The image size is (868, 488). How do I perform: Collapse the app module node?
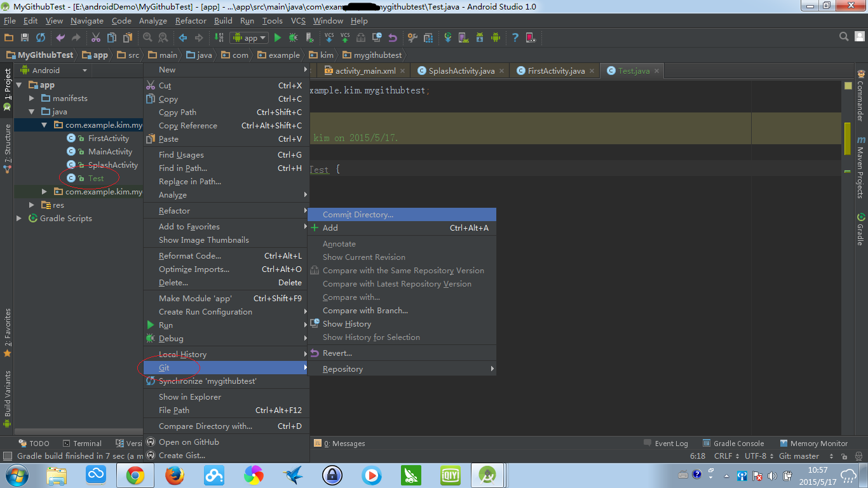point(19,85)
